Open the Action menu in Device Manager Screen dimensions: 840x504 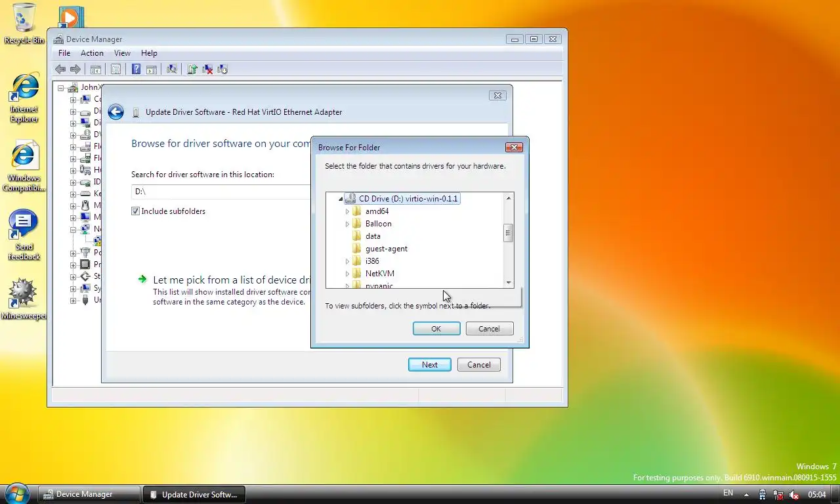92,53
